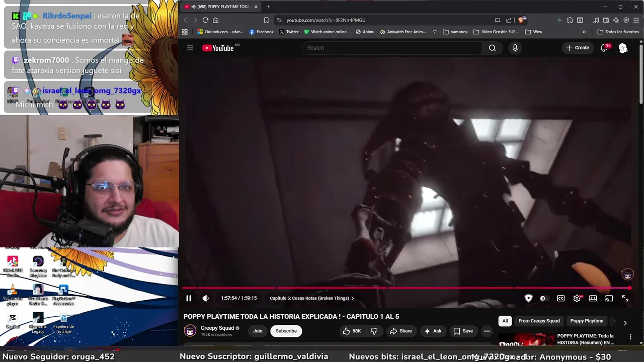The height and width of the screenshot is (362, 644).
Task: Cast the video with Play on TV icon
Action: tap(609, 298)
